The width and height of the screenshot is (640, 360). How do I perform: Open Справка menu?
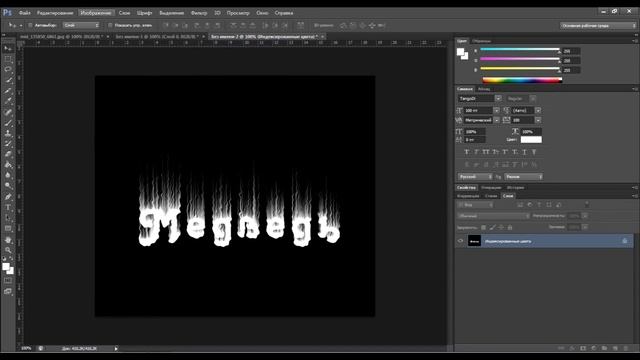click(284, 13)
